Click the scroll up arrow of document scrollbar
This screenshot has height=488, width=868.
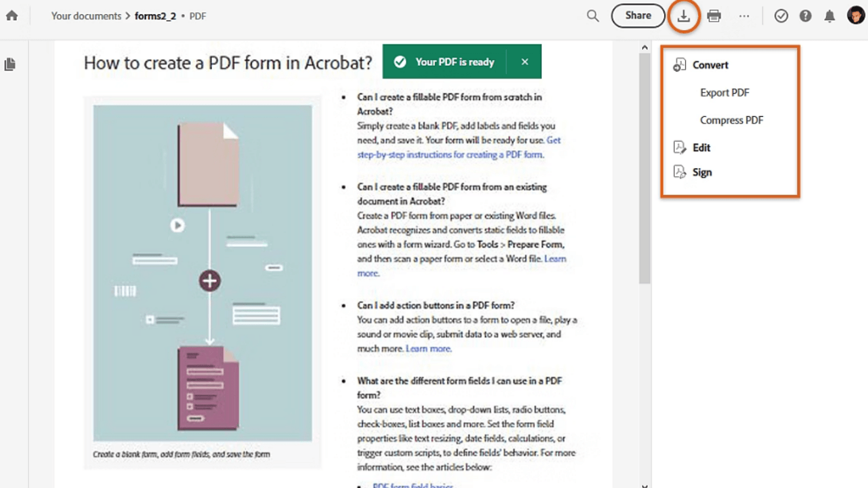[644, 48]
